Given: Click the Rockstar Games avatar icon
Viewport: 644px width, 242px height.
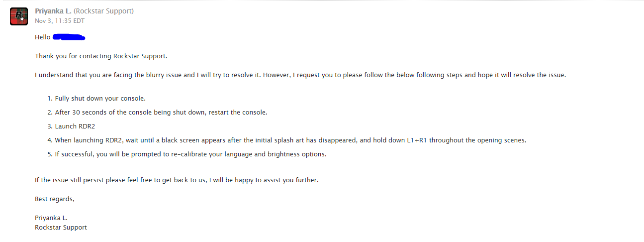Looking at the screenshot, I should coord(19,16).
